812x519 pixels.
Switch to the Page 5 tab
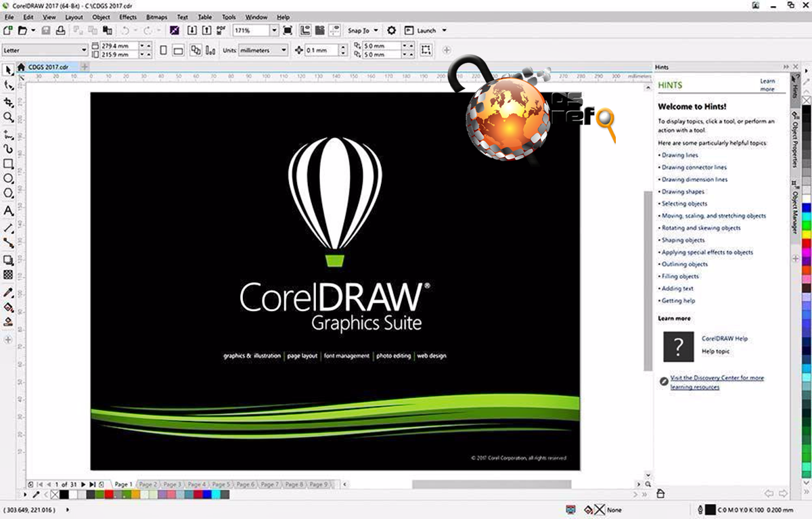pos(221,484)
